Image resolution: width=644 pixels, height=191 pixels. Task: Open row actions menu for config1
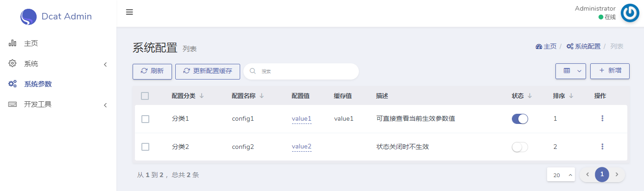click(x=602, y=118)
